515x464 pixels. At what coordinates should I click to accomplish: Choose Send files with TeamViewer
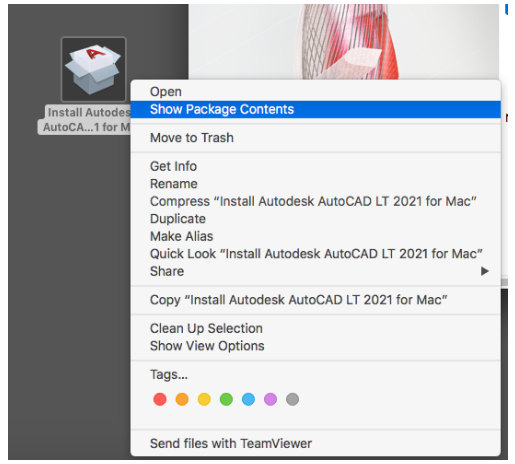click(x=316, y=444)
